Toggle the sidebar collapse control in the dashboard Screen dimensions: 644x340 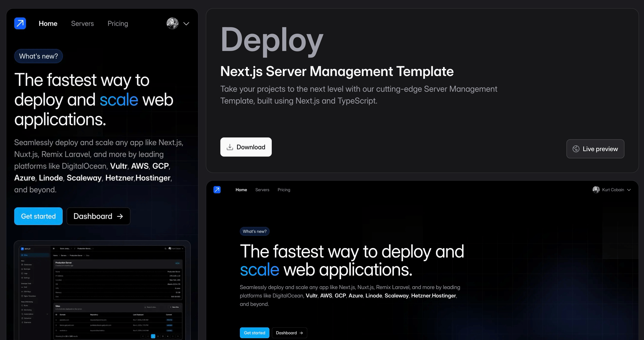tap(54, 249)
